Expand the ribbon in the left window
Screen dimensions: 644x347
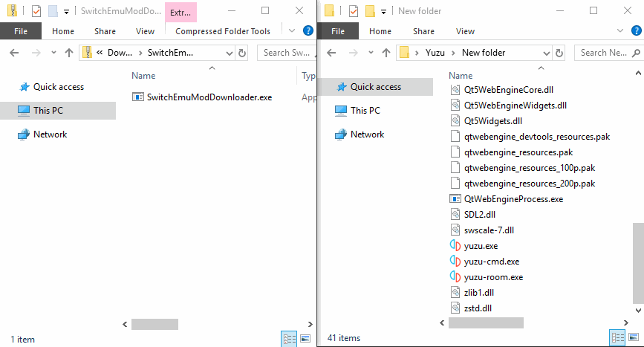click(292, 30)
